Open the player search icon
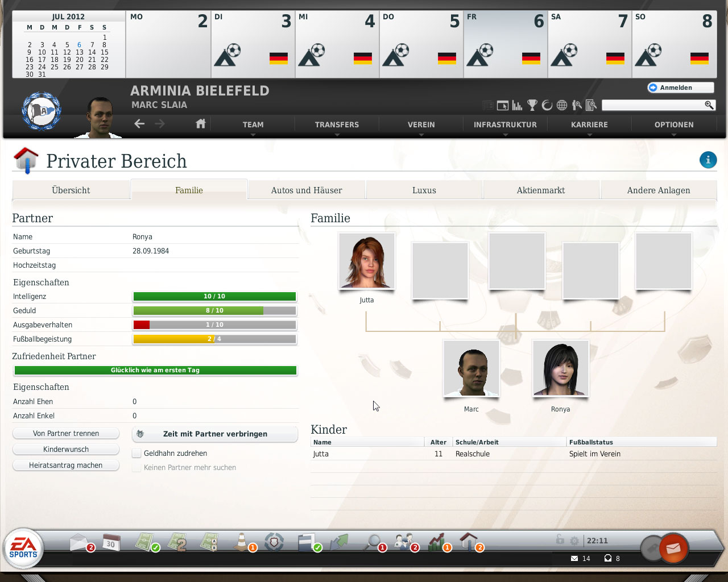The height and width of the screenshot is (582, 728). point(577,105)
